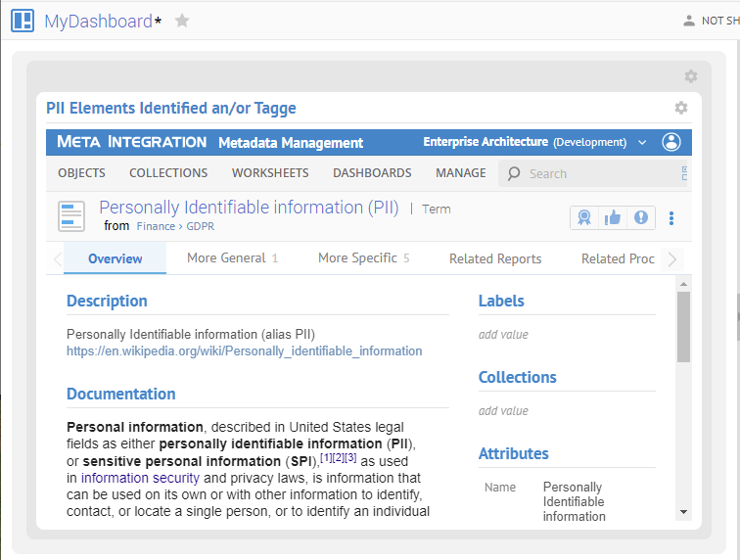Screen dimensions: 740x560
Task: Click the vertical scrollbar down arrow
Action: 683,511
